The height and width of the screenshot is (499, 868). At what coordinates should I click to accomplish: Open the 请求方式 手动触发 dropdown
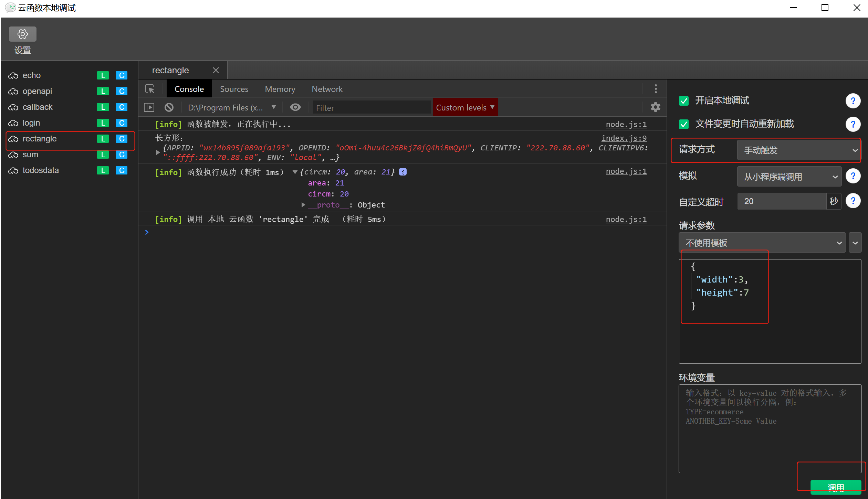coord(798,150)
